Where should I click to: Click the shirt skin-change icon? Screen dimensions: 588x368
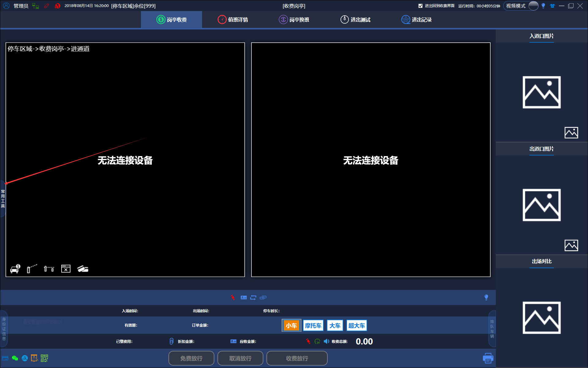(552, 6)
